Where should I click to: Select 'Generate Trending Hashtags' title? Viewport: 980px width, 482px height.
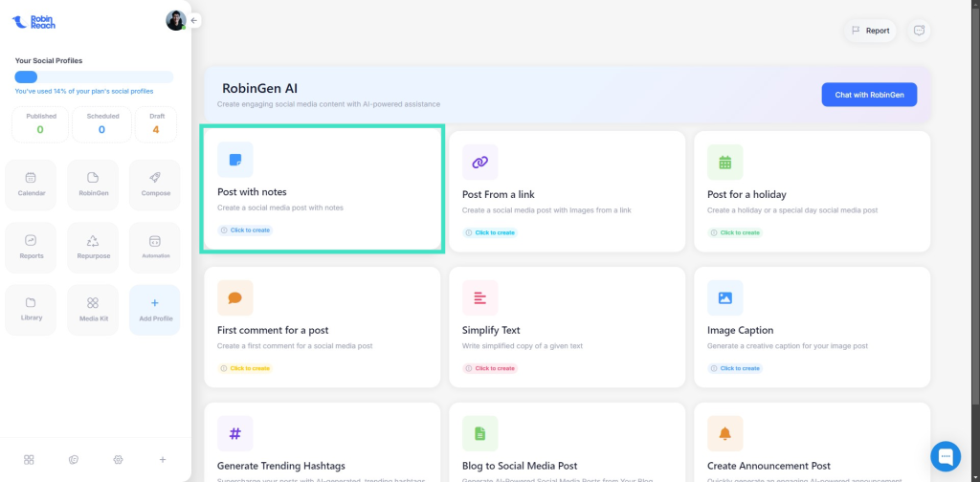coord(281,466)
